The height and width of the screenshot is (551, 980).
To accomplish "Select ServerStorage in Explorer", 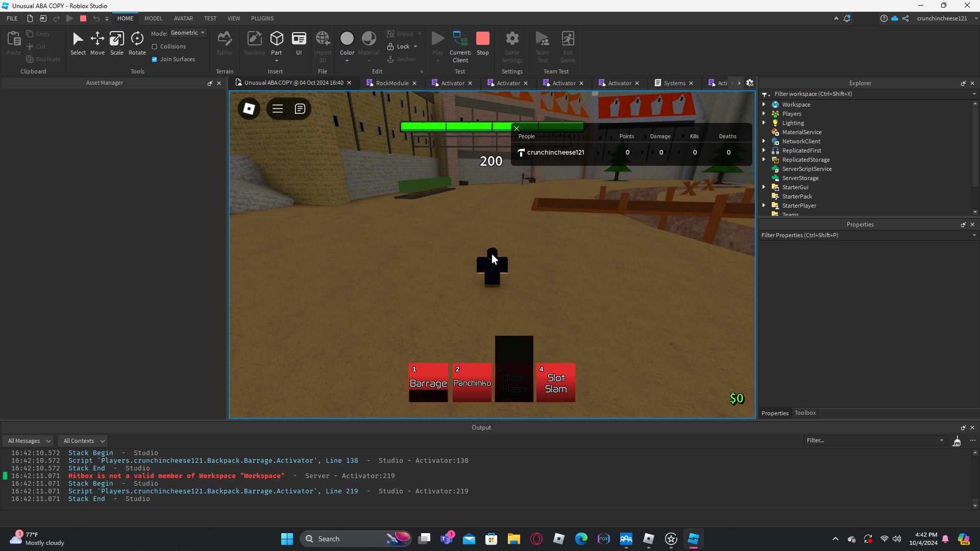I will coord(800,178).
